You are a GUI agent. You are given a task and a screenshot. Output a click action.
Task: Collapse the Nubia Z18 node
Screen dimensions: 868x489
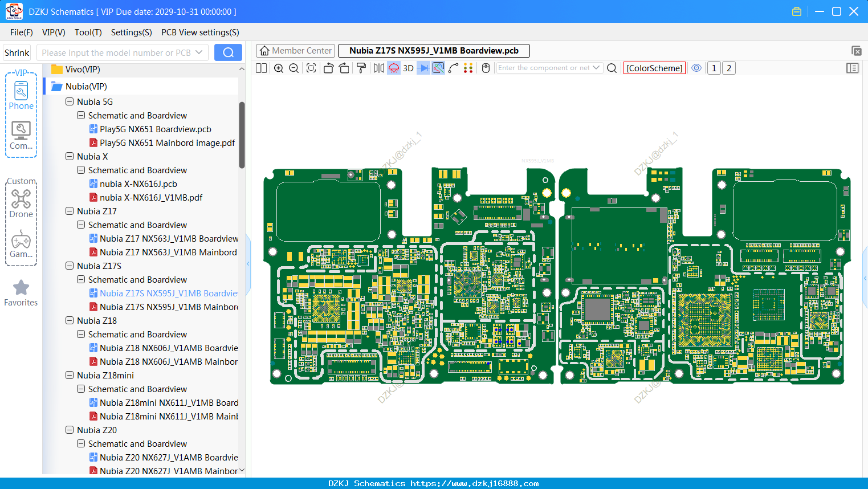[70, 320]
